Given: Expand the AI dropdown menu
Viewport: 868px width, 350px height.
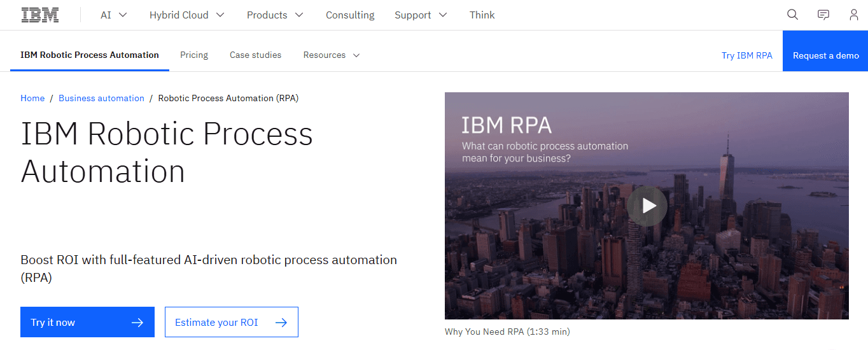Looking at the screenshot, I should tap(114, 15).
